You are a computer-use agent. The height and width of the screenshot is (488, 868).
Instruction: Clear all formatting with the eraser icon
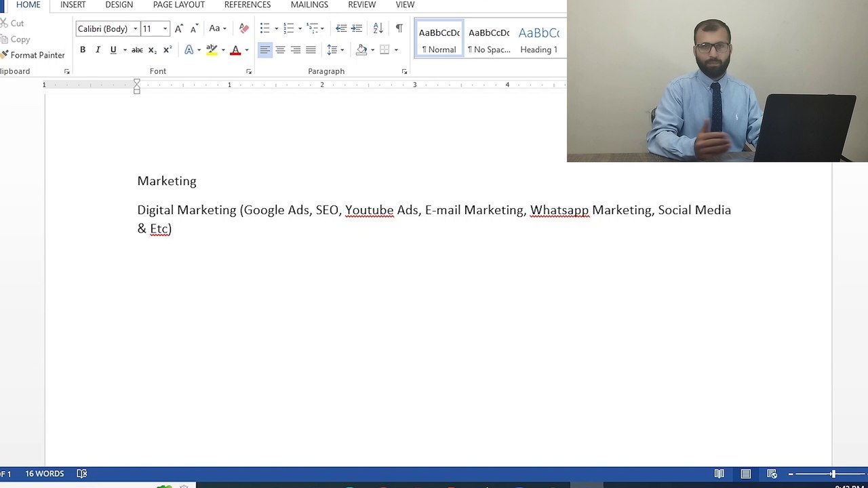click(244, 28)
